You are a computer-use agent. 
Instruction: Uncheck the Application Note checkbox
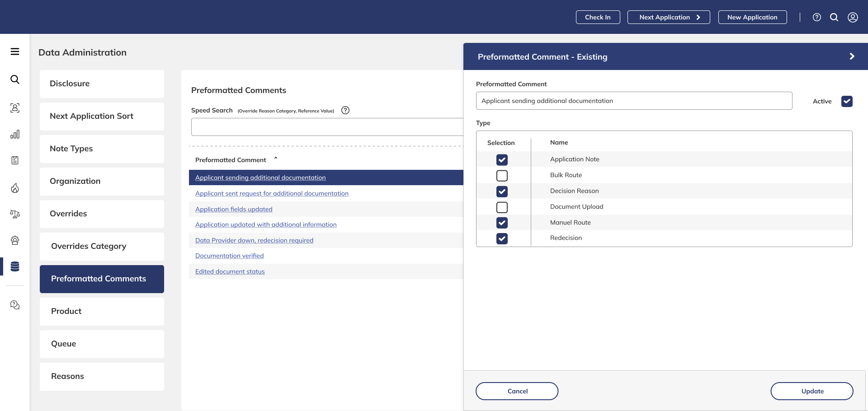(x=502, y=159)
